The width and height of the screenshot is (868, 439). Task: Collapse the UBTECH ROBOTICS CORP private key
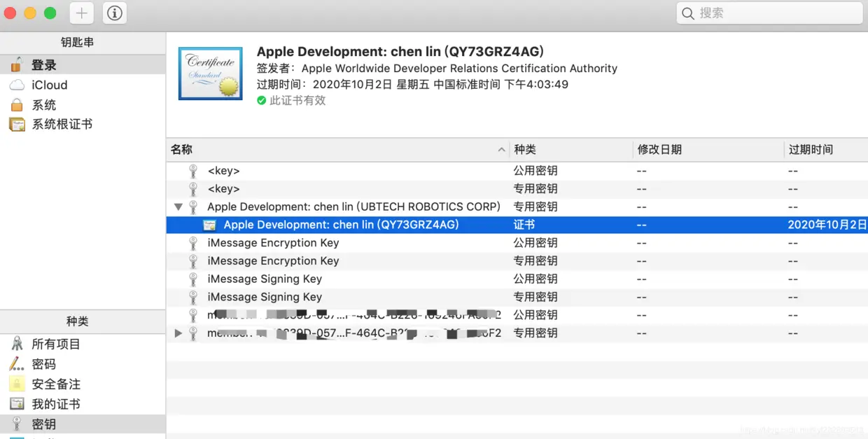pos(178,207)
